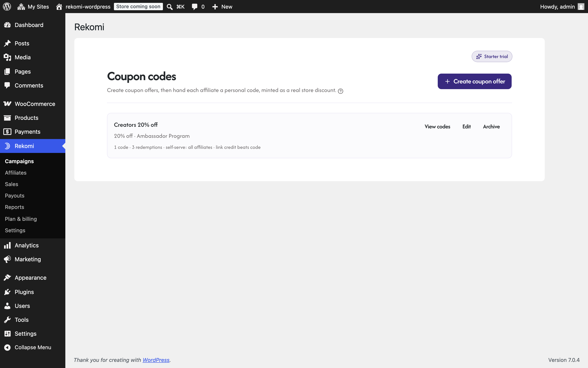This screenshot has width=588, height=368.
Task: Click the Users person icon
Action: point(7,306)
